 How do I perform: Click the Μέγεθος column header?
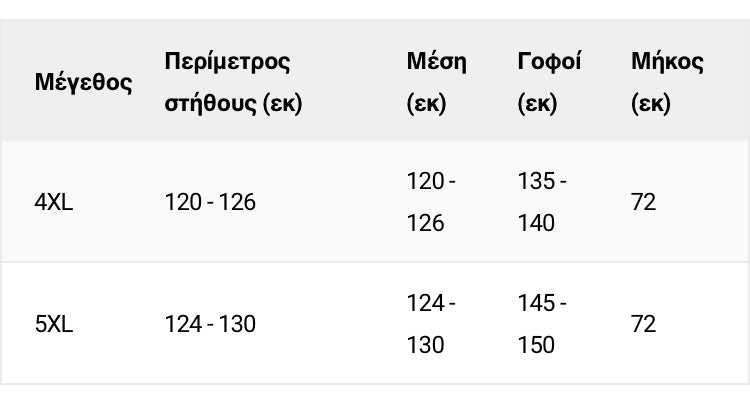tap(83, 82)
